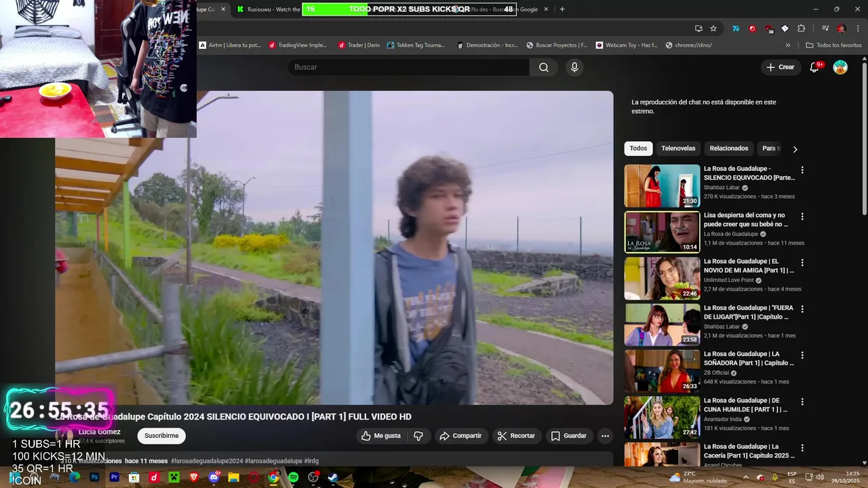Open more actions ellipsis under video

[605, 436]
